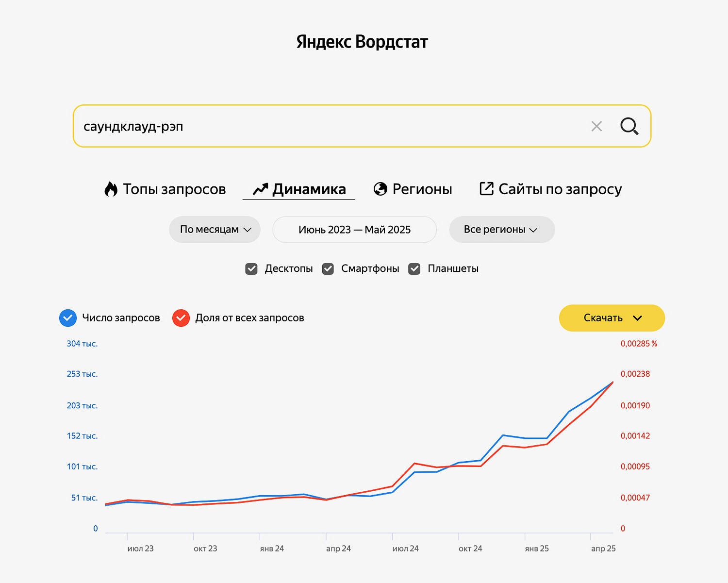Click the 203 тыс. axis label
Viewport: 728px width, 583px height.
(x=82, y=406)
